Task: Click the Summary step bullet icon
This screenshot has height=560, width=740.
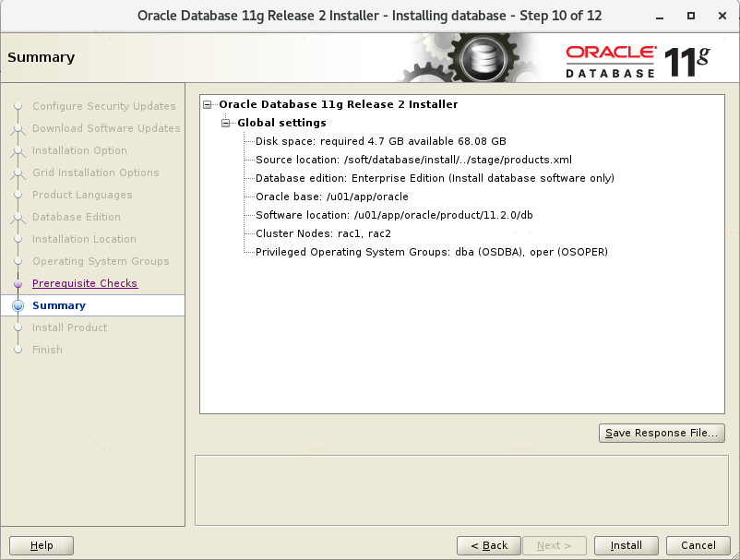Action: pos(18,306)
